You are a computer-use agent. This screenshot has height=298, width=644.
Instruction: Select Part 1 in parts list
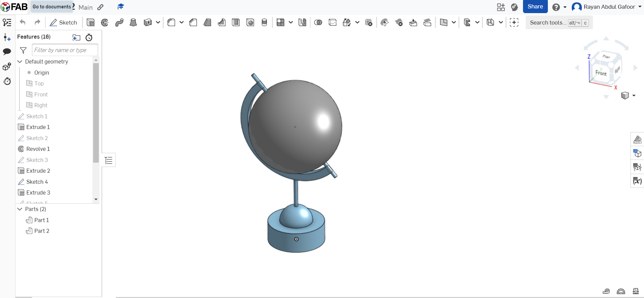pyautogui.click(x=41, y=220)
